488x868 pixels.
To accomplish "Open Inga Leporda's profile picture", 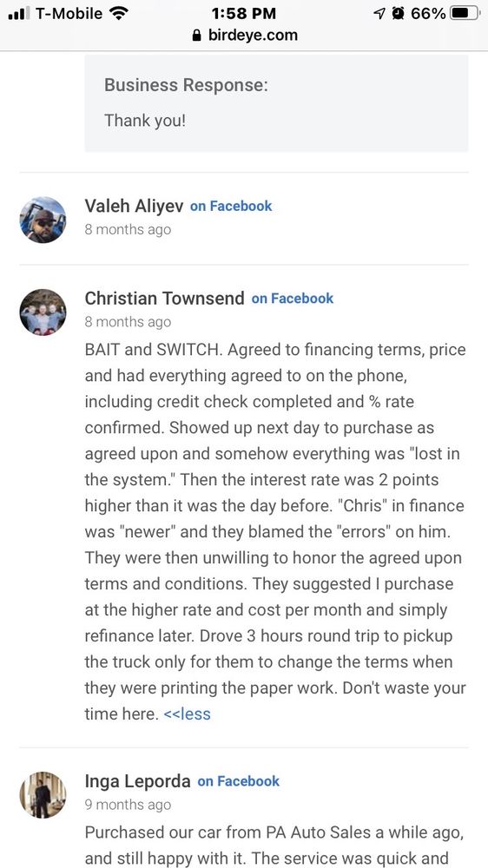I will (43, 795).
